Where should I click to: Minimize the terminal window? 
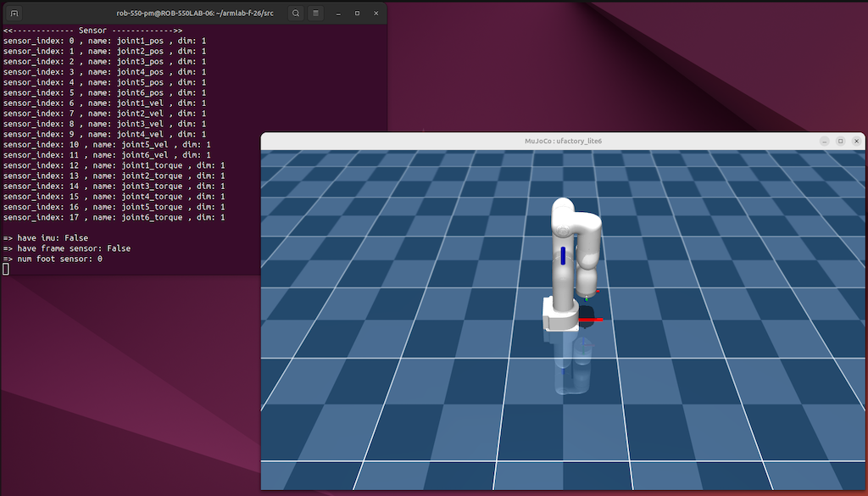[338, 14]
